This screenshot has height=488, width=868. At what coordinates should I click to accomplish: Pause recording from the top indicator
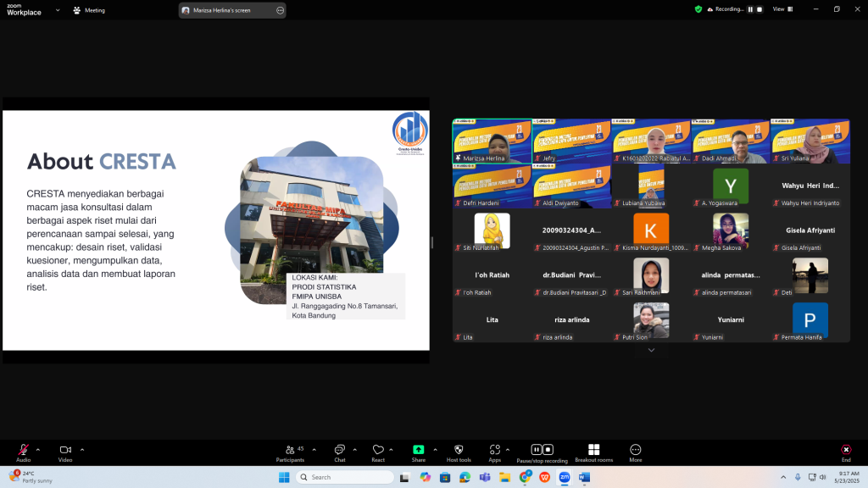point(751,9)
